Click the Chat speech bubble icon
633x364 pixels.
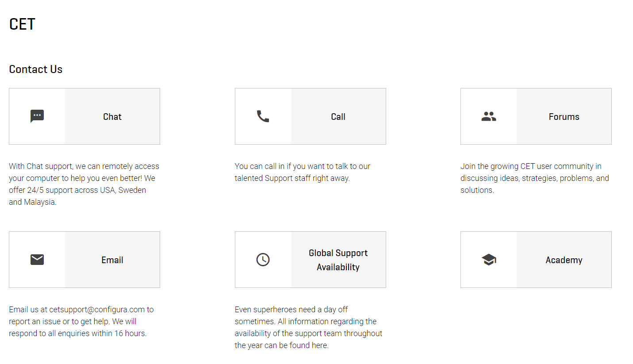pos(37,116)
